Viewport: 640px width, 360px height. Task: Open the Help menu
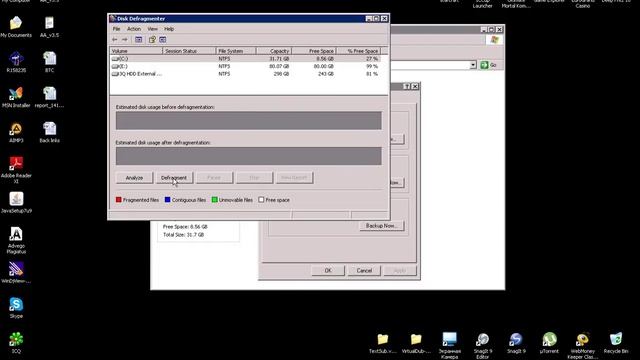pyautogui.click(x=169, y=29)
